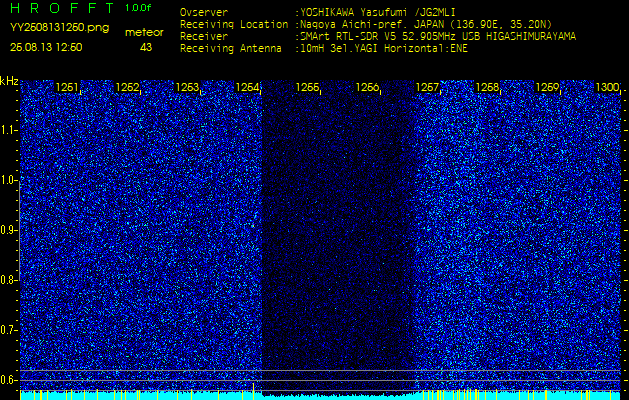
Task: Click the 1257 time axis label
Action: point(428,87)
